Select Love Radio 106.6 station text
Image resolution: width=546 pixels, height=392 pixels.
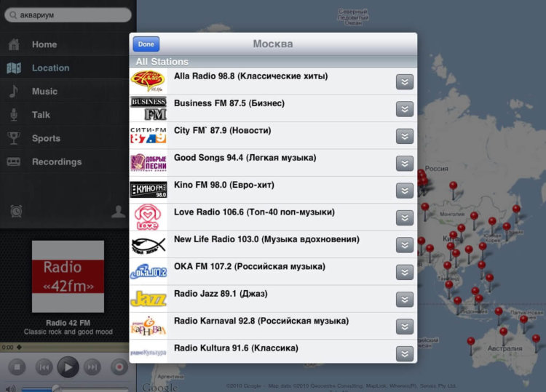(x=254, y=212)
